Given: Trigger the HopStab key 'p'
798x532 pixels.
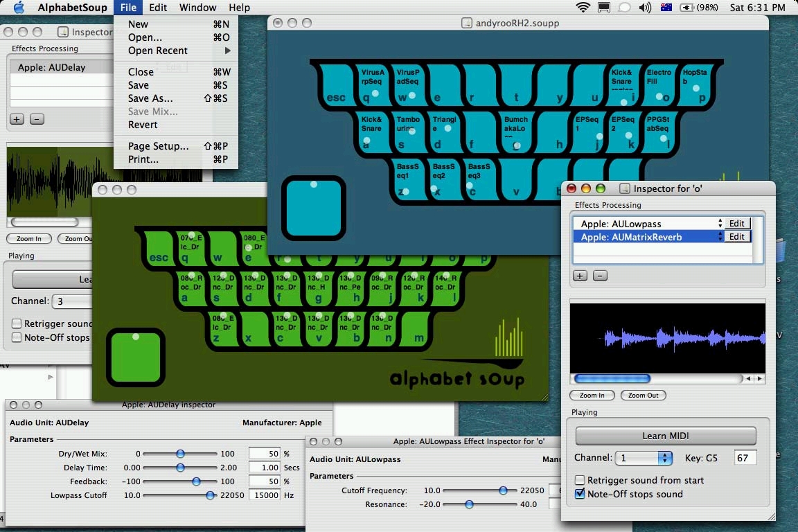Looking at the screenshot, I should (x=695, y=85).
